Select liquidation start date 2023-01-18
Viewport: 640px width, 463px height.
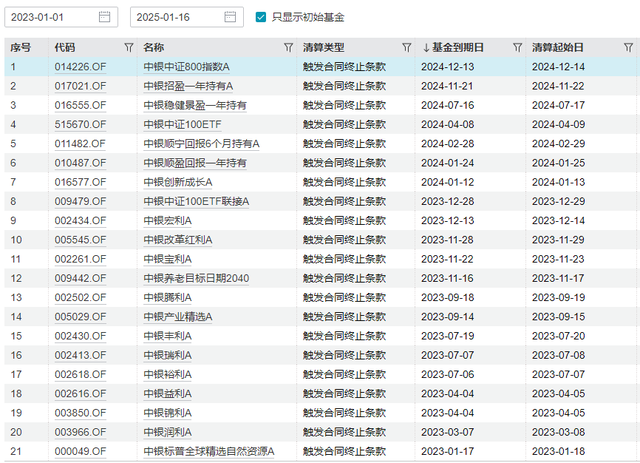[558, 451]
